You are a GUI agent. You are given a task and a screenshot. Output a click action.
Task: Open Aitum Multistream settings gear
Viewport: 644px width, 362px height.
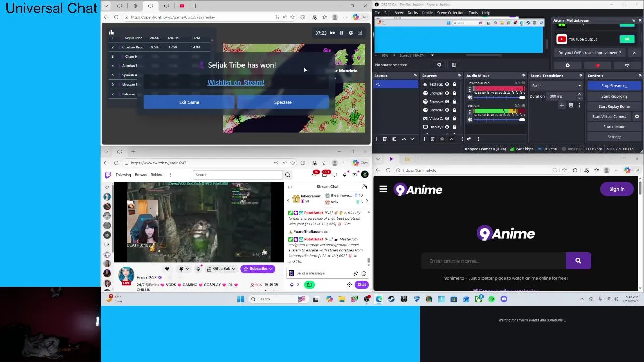(568, 65)
